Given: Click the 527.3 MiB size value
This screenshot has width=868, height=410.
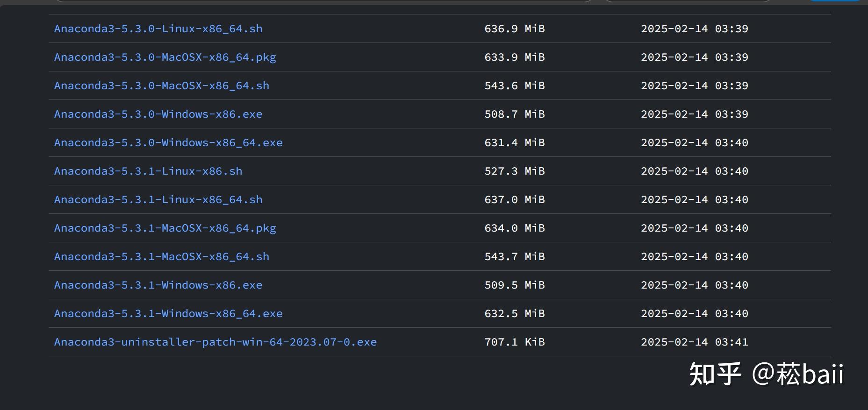Looking at the screenshot, I should (x=515, y=171).
